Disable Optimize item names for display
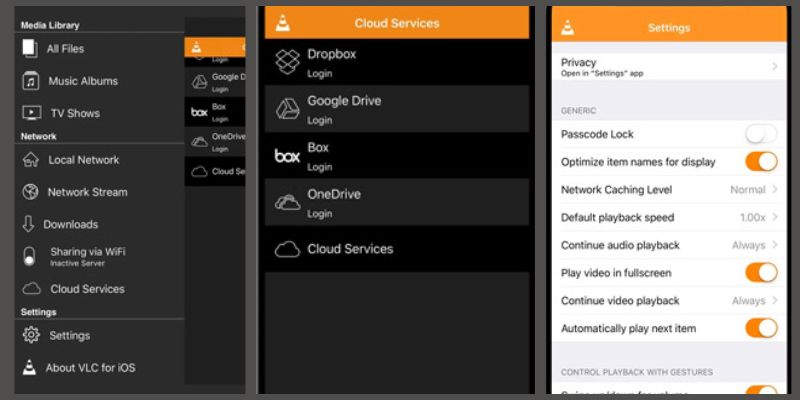Screen dimensions: 800x400 [761, 162]
